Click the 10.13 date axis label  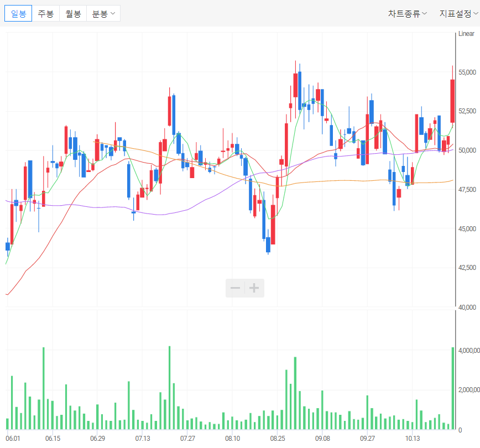click(413, 439)
